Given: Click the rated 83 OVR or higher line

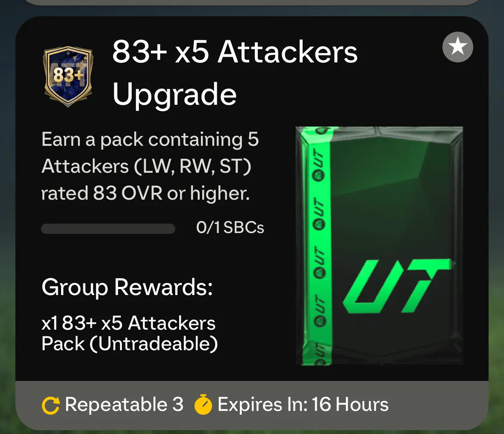Looking at the screenshot, I should pyautogui.click(x=145, y=193).
